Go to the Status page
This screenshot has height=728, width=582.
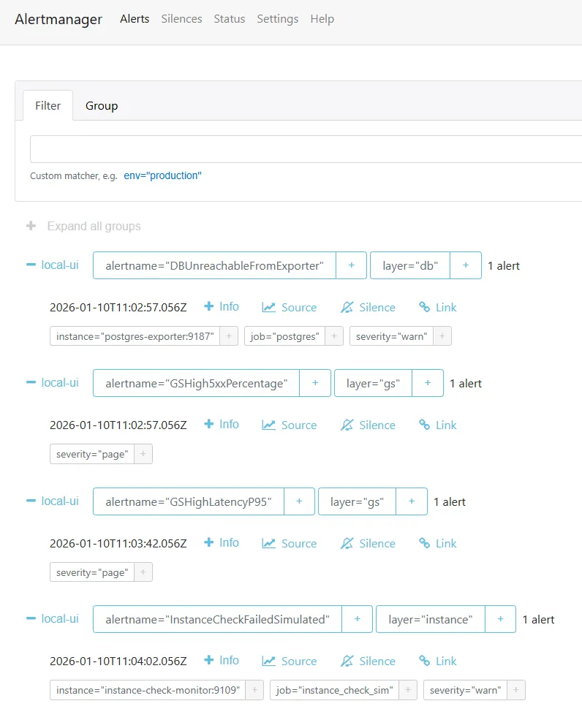[229, 19]
